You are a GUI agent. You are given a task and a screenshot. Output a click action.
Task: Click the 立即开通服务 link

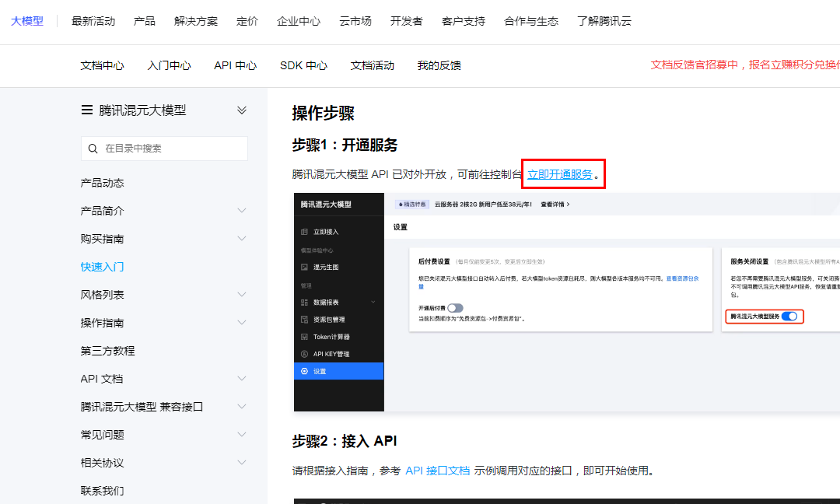coord(560,174)
